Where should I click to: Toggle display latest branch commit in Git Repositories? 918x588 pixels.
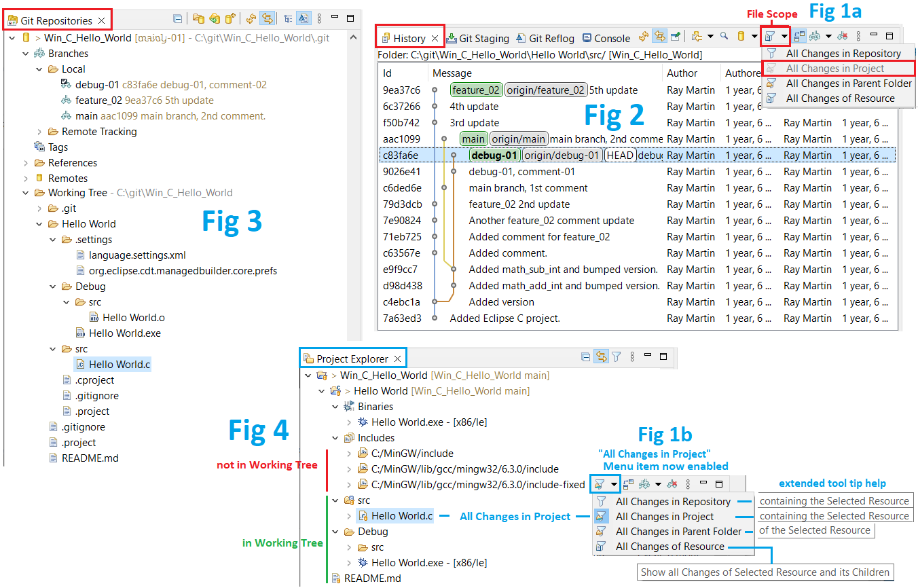(304, 18)
